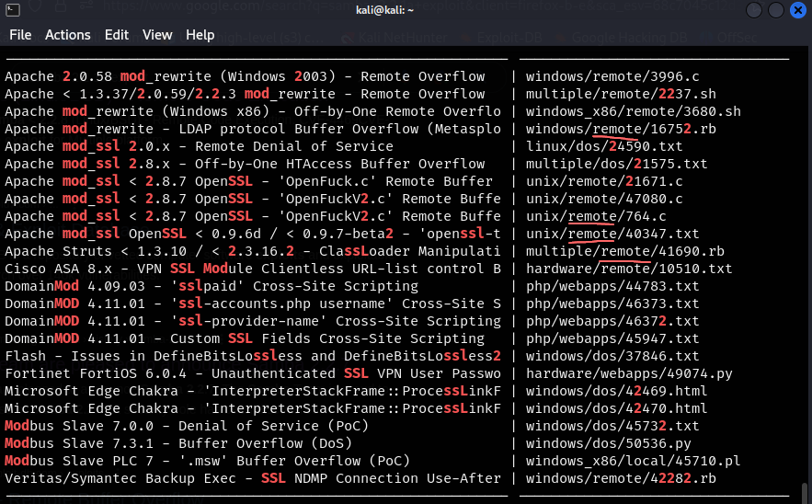Screen dimensions: 812x504
Task: Click the path hardware/remote/10510.txt
Action: click(629, 269)
